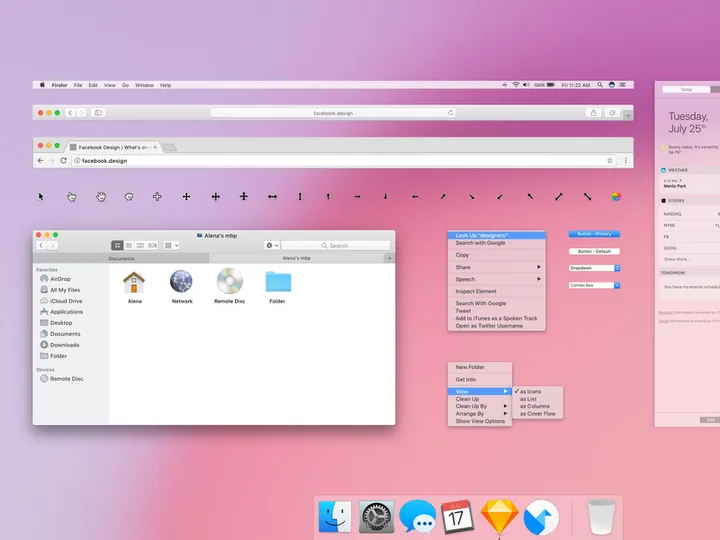Choose 'Inspect Element' in context menu
The image size is (720, 540).
click(497, 292)
